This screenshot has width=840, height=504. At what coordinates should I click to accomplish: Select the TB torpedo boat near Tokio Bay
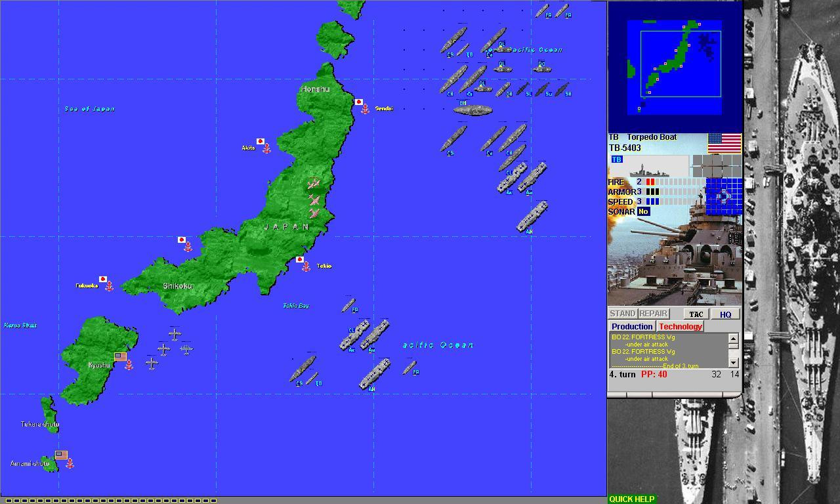pyautogui.click(x=312, y=379)
